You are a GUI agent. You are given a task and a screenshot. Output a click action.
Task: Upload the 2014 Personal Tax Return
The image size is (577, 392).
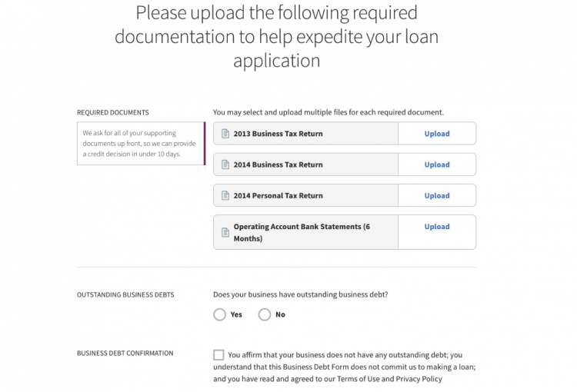click(x=436, y=196)
